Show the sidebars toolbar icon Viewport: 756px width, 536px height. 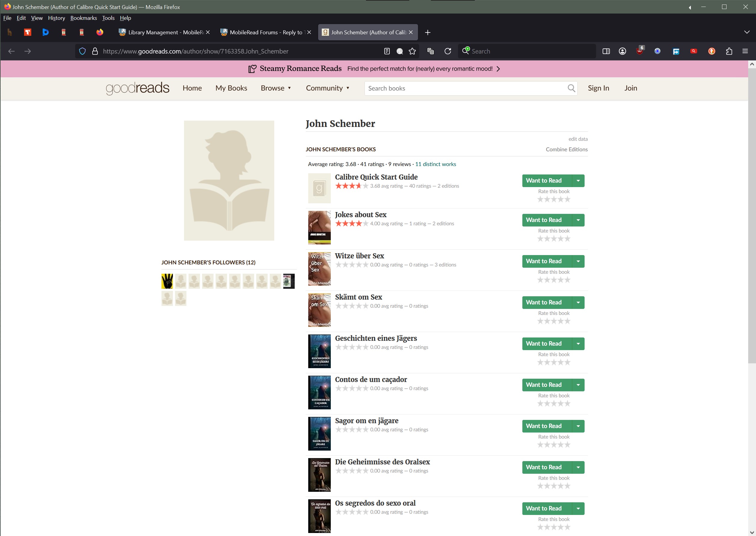[606, 51]
